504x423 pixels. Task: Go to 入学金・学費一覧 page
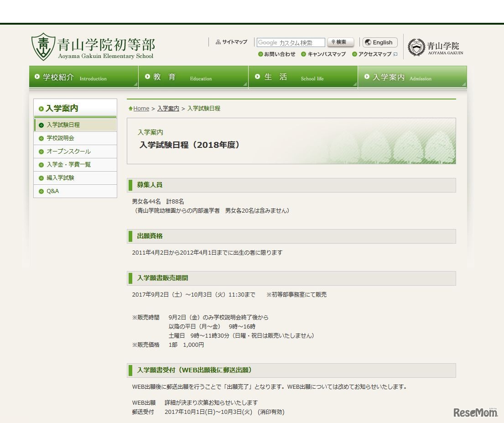pos(68,165)
